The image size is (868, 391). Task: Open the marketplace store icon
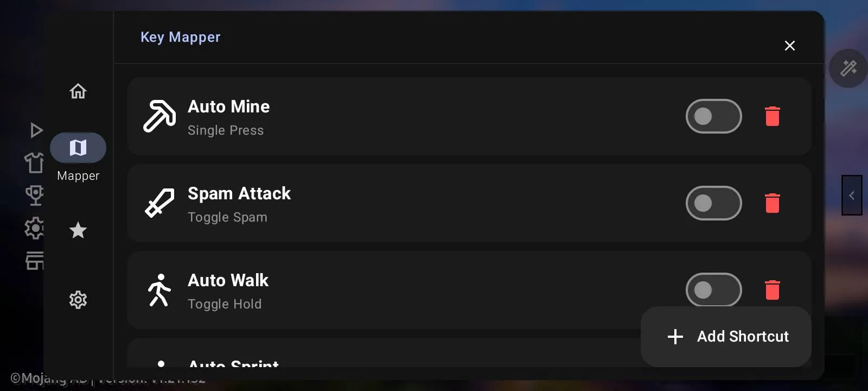tap(35, 261)
